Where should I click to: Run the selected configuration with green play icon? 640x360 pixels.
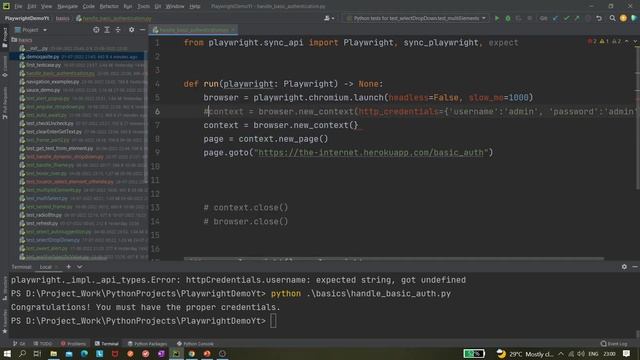coord(497,18)
